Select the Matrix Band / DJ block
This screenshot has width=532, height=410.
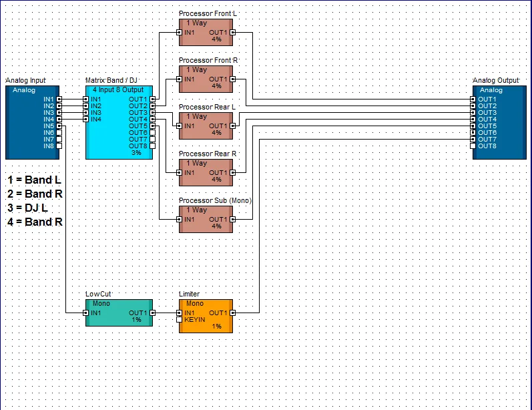pos(119,122)
